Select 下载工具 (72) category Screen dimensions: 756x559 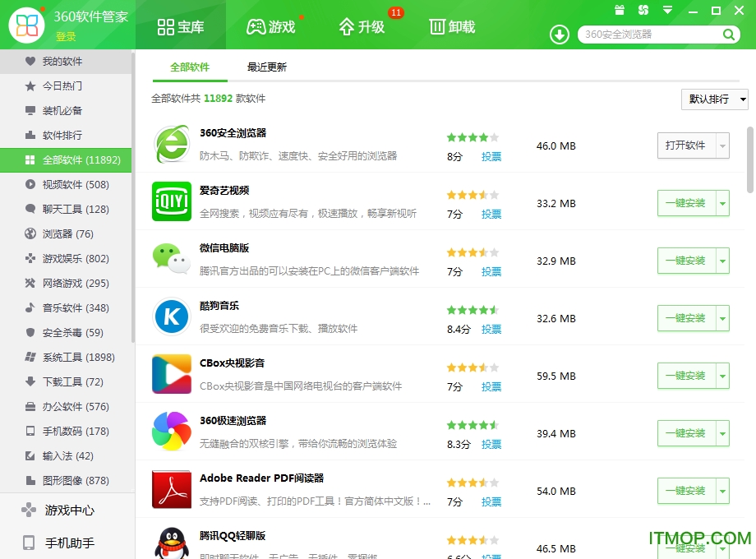(66, 381)
